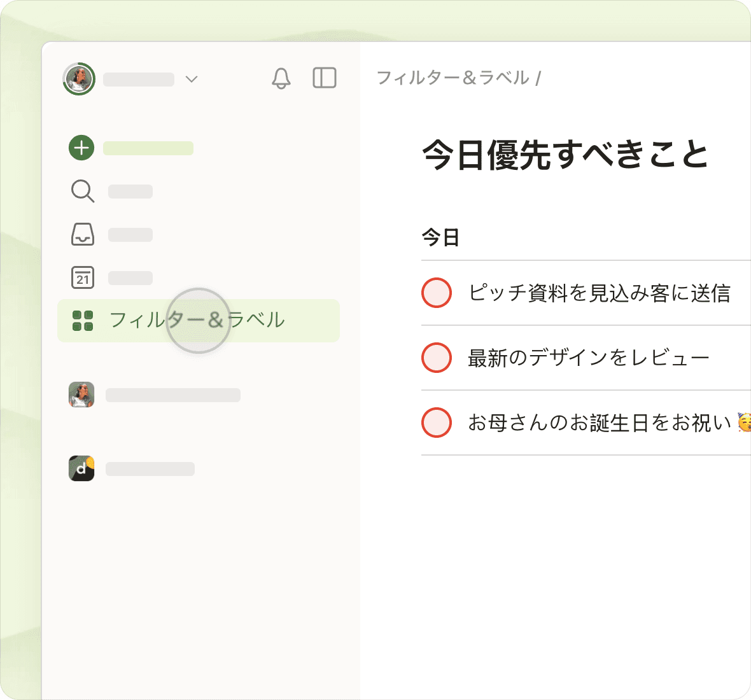Click the フィルター&ラベル breadcrumb link

pos(453,78)
